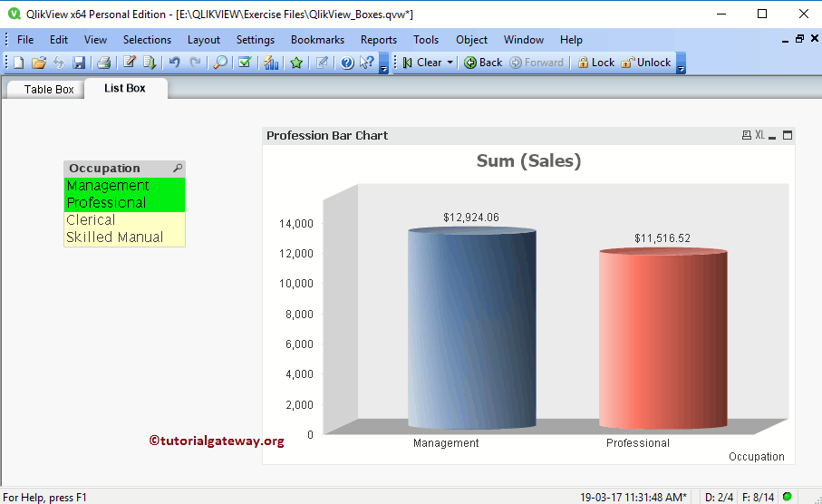Viewport: 822px width, 504px height.
Task: Open the Help menu
Action: coord(571,40)
